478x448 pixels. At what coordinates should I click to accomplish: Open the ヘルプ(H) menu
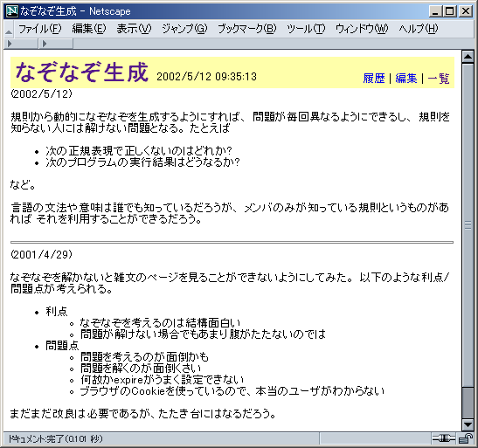(419, 29)
